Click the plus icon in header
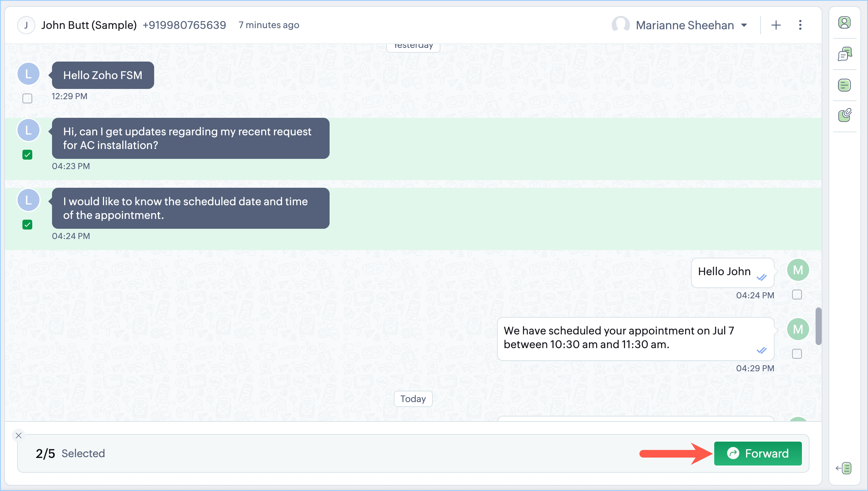868x491 pixels. click(776, 25)
